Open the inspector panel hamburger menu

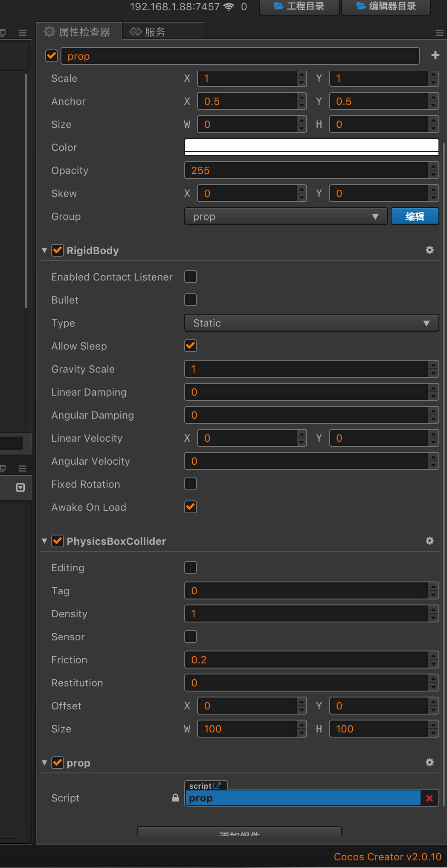[x=439, y=33]
